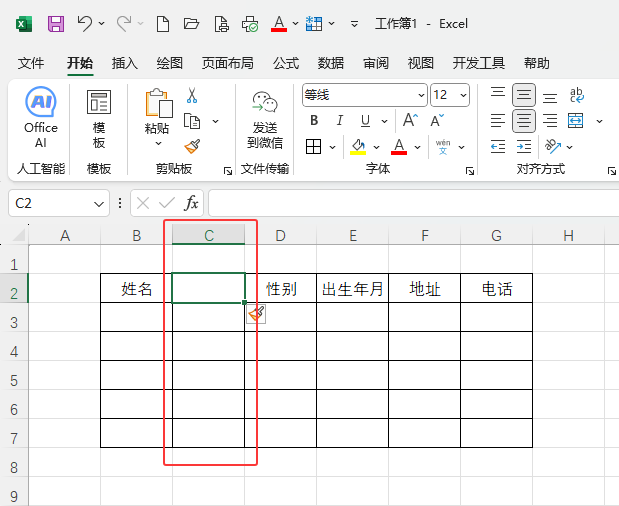Click the quick print icon with checkmark
The width and height of the screenshot is (619, 506).
pos(250,24)
